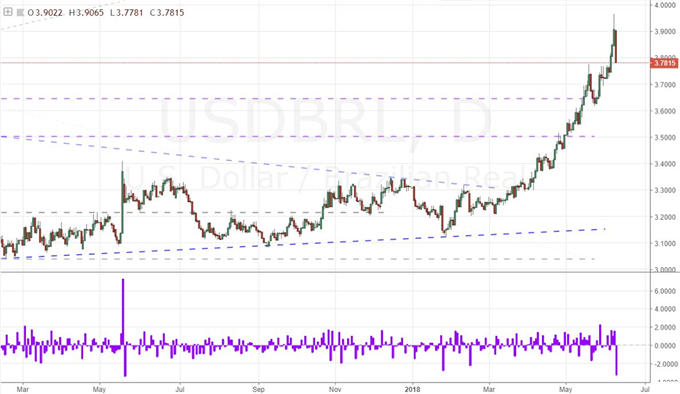Click the tall green May 2017 spike candle
680x394 pixels.
tap(123, 202)
